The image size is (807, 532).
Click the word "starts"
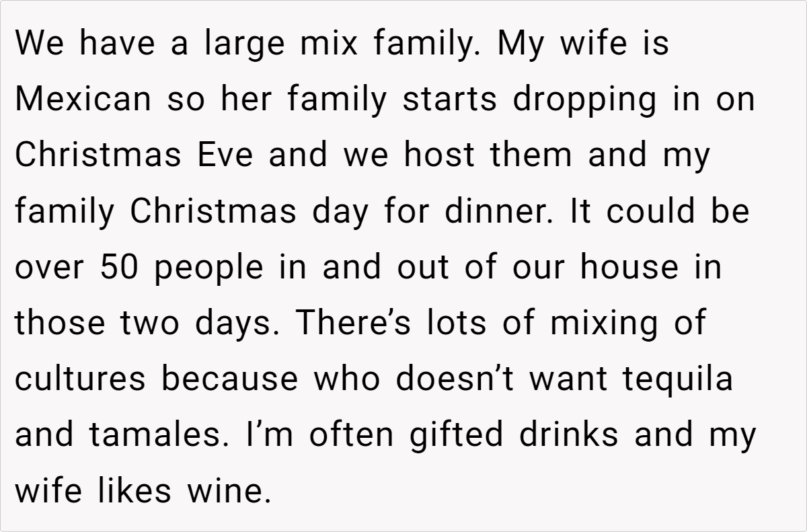[449, 100]
